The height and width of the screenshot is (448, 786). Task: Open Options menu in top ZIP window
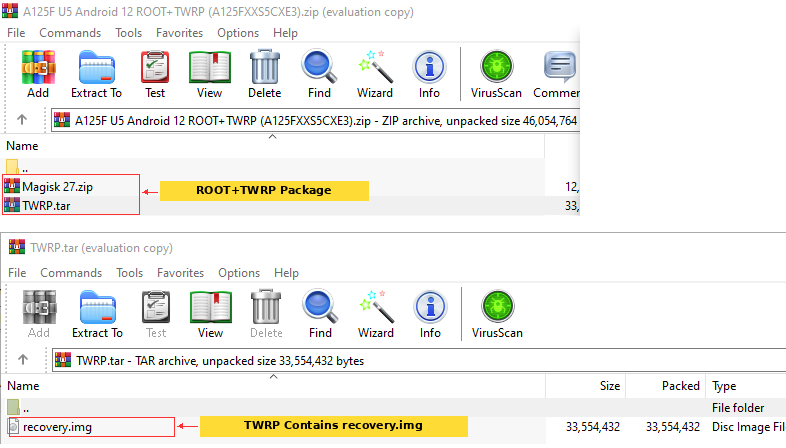coord(238,33)
